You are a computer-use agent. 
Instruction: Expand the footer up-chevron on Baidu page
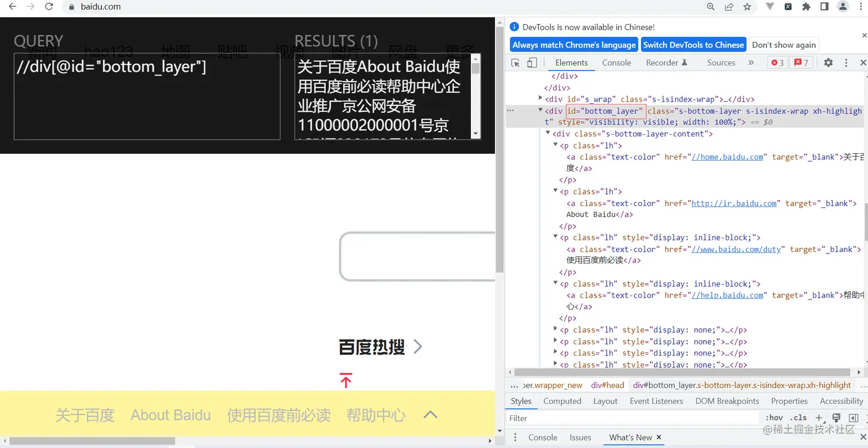[x=430, y=415]
